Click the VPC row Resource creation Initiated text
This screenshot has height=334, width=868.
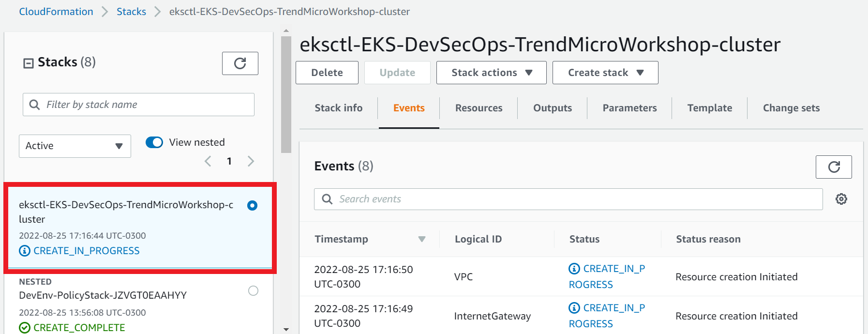[736, 277]
